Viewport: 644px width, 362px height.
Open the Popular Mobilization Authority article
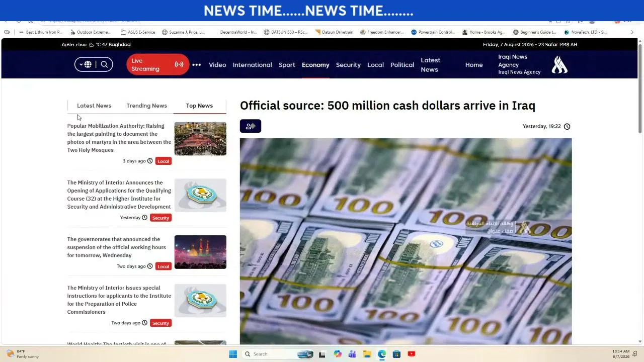(x=119, y=138)
